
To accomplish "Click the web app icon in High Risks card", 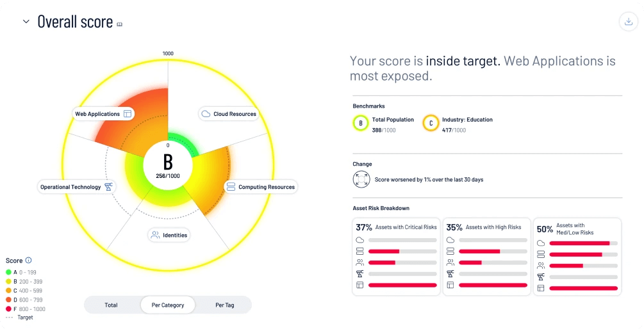I will pyautogui.click(x=450, y=285).
